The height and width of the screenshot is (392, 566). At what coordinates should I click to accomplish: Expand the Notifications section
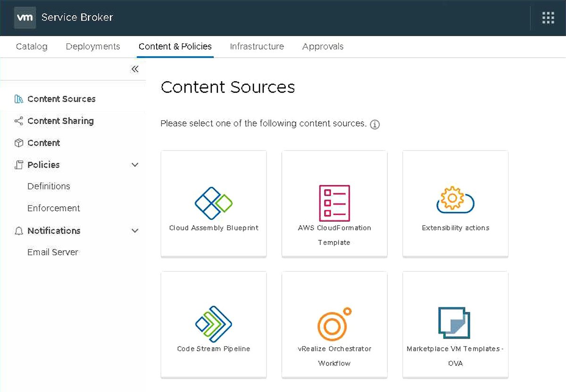[x=135, y=231]
